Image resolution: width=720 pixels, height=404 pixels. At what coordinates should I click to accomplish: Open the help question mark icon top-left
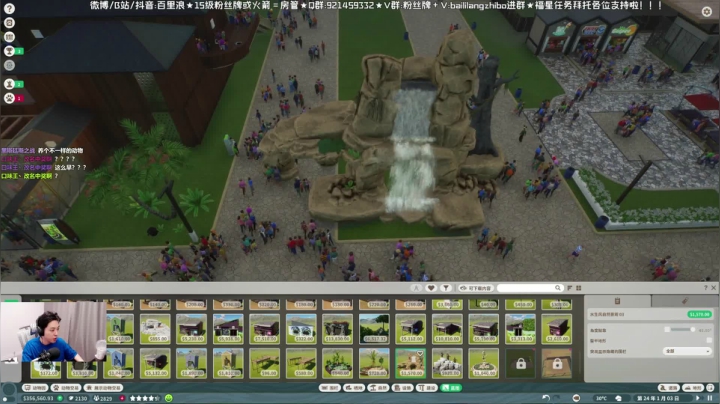[9, 9]
